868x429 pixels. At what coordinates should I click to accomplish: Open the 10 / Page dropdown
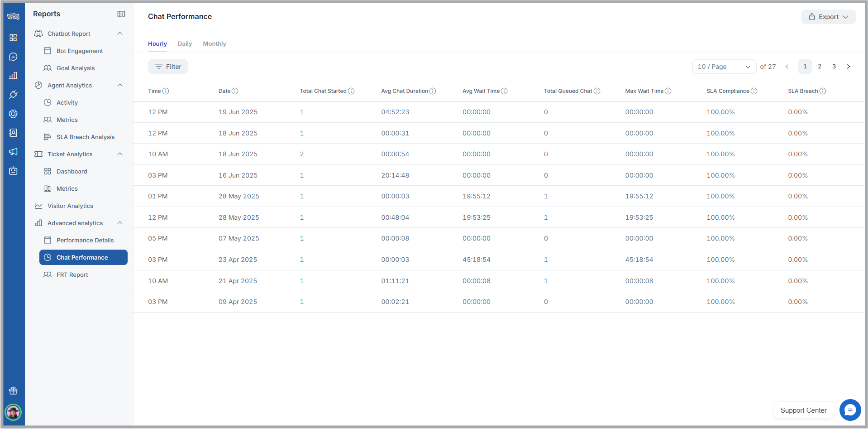click(724, 67)
